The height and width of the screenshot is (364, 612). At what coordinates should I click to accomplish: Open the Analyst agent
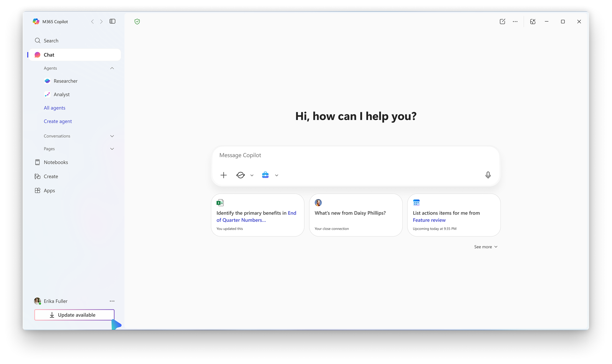pyautogui.click(x=62, y=95)
